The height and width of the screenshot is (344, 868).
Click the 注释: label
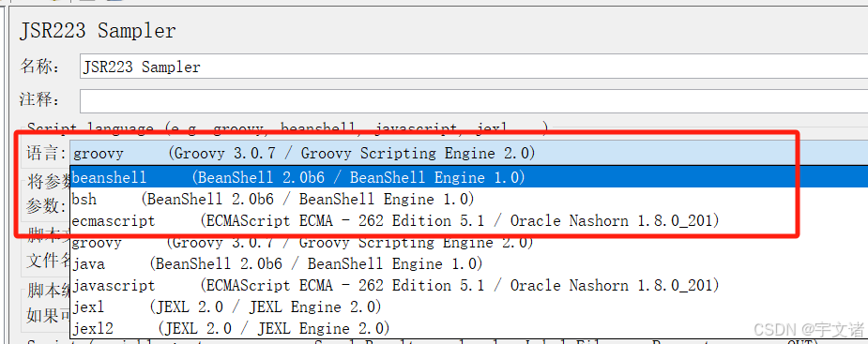point(39,100)
